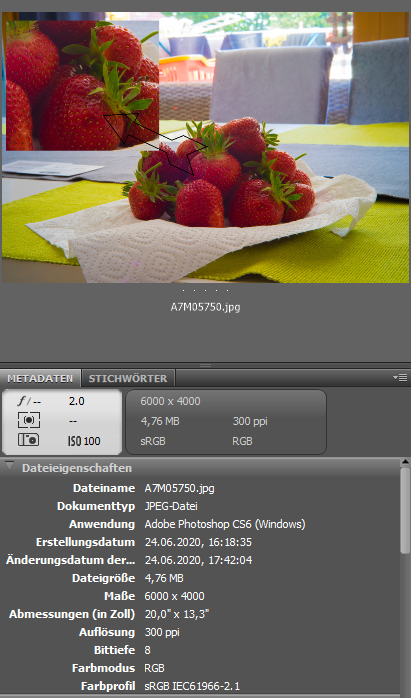
Task: Click the metering mode icon
Action: coord(29,420)
